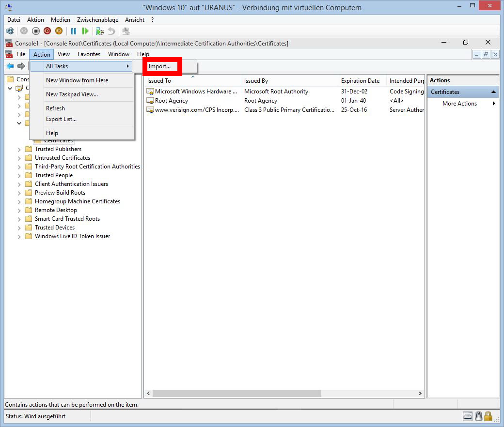Viewport: 504px width, 427px height.
Task: Click the Ctrl+Alt+Del icon in VM toolbar
Action: pyautogui.click(x=10, y=31)
